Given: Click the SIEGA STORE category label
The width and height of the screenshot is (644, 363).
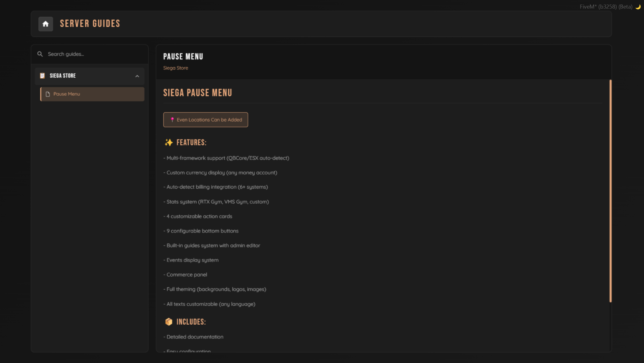Looking at the screenshot, I should pyautogui.click(x=63, y=76).
